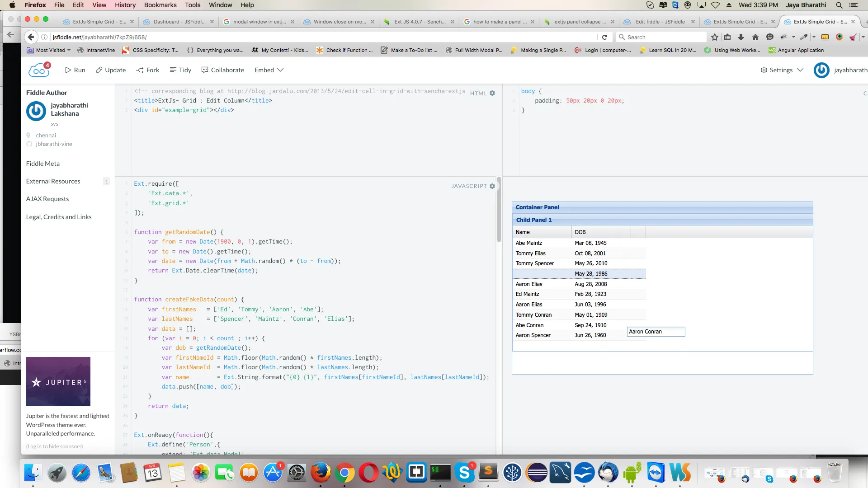Open External Resources sidebar section
The image size is (868, 488).
point(53,181)
